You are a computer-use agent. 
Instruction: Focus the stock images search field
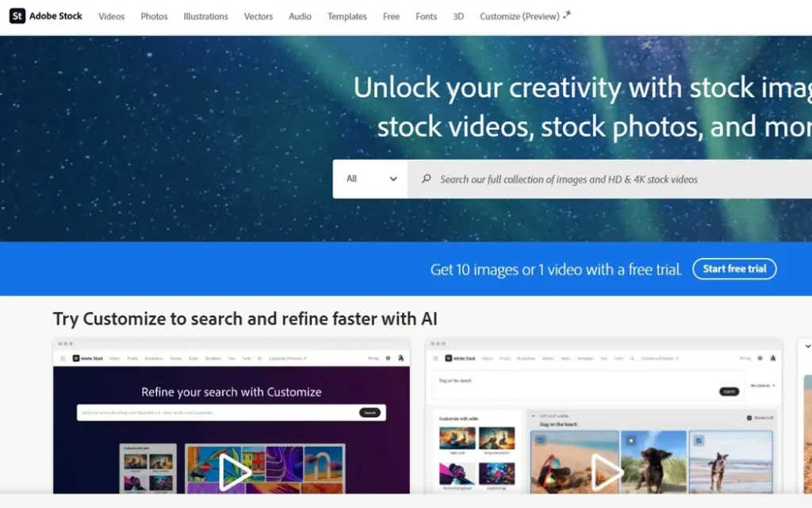[610, 179]
